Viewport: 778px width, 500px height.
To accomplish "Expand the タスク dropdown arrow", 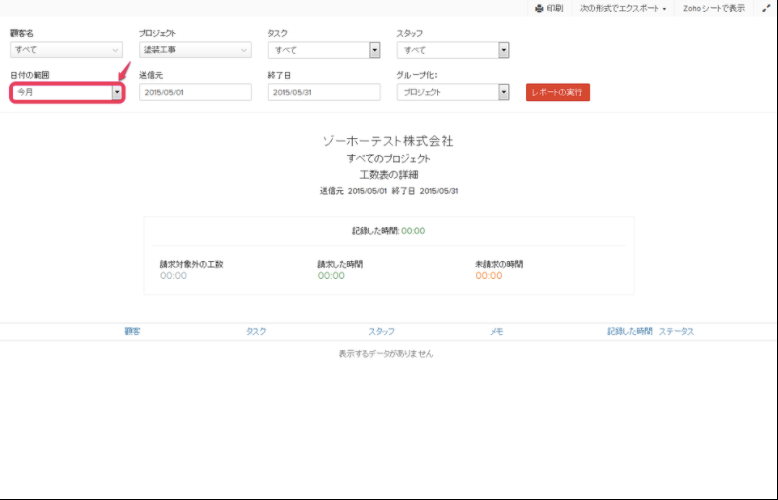I will coord(374,50).
